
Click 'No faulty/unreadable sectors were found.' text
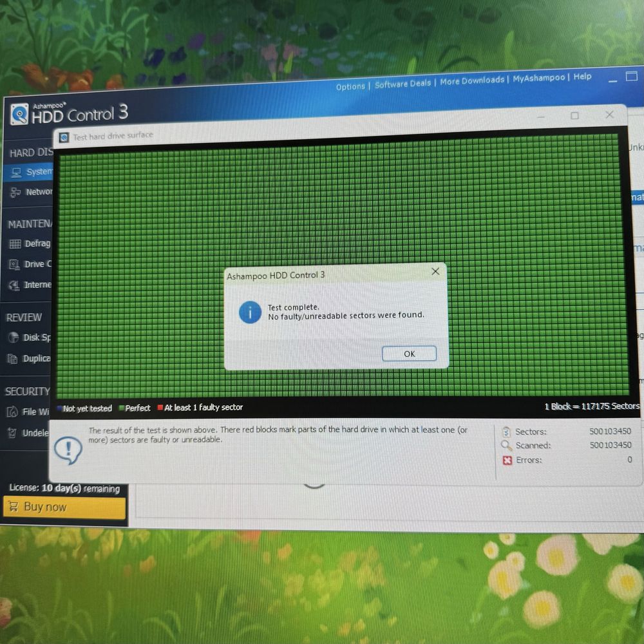point(346,316)
